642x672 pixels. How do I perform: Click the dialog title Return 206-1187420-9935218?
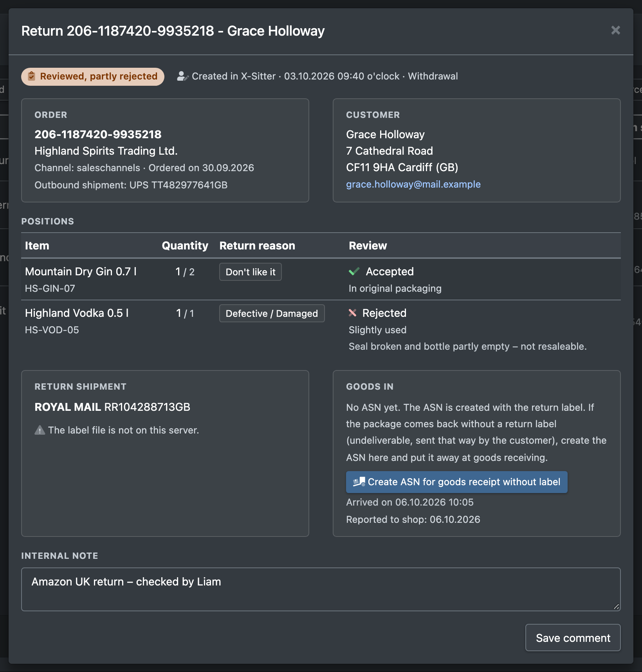point(173,31)
